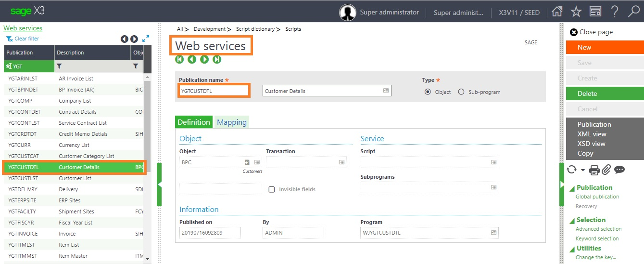Screen dimensions: 644x264
Task: Open the Object BPC selection icon
Action: (257, 162)
